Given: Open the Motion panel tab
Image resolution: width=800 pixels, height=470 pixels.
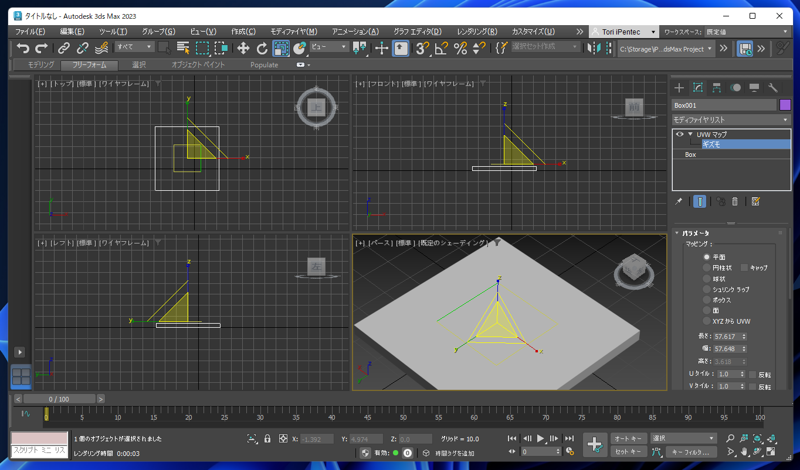Looking at the screenshot, I should (x=735, y=88).
